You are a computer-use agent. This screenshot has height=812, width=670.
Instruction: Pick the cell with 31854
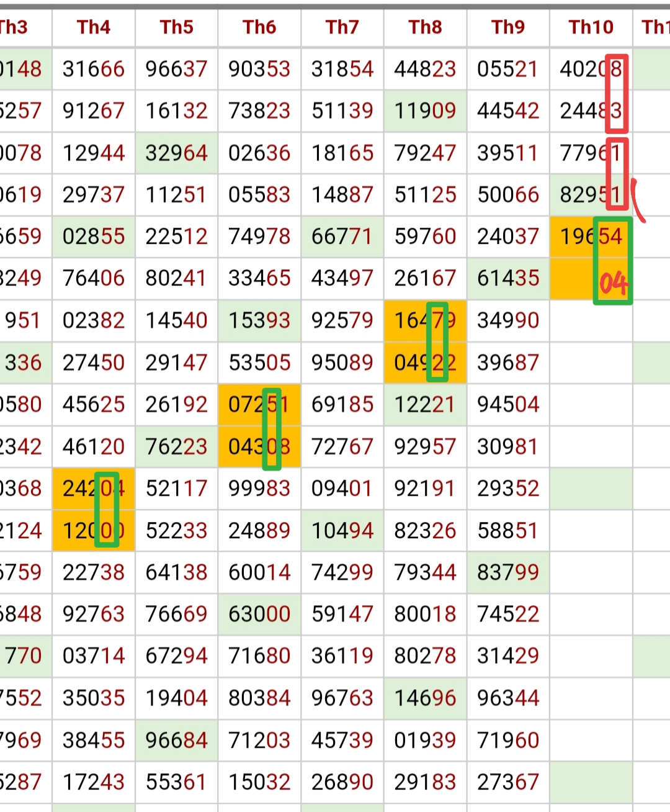(x=342, y=69)
